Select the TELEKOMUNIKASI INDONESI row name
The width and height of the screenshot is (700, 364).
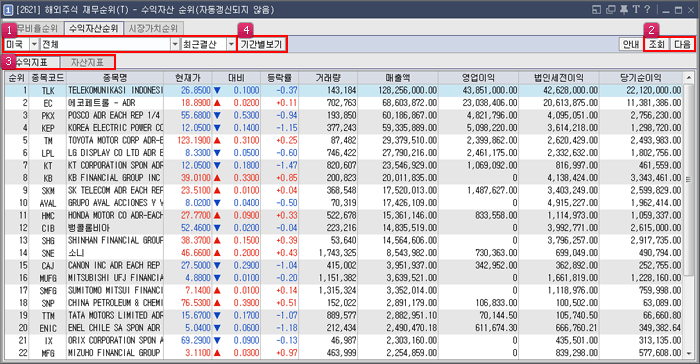(115, 90)
